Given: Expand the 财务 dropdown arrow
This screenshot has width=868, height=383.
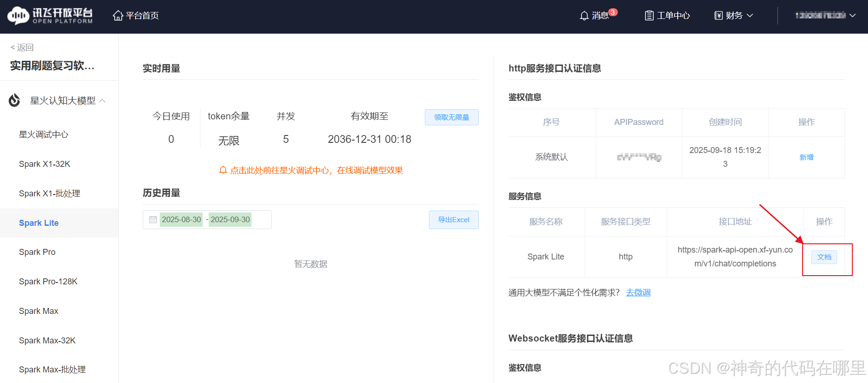Looking at the screenshot, I should point(750,16).
